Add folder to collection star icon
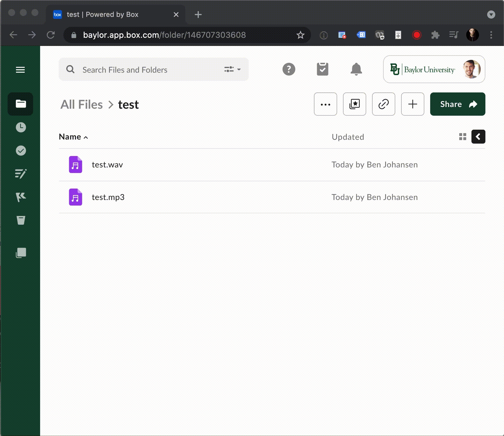This screenshot has height=436, width=504. [x=354, y=104]
